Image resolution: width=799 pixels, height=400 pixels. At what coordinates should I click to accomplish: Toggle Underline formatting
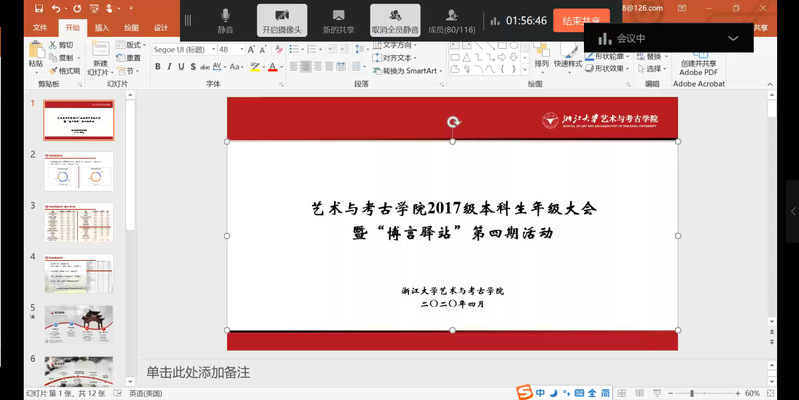(181, 67)
